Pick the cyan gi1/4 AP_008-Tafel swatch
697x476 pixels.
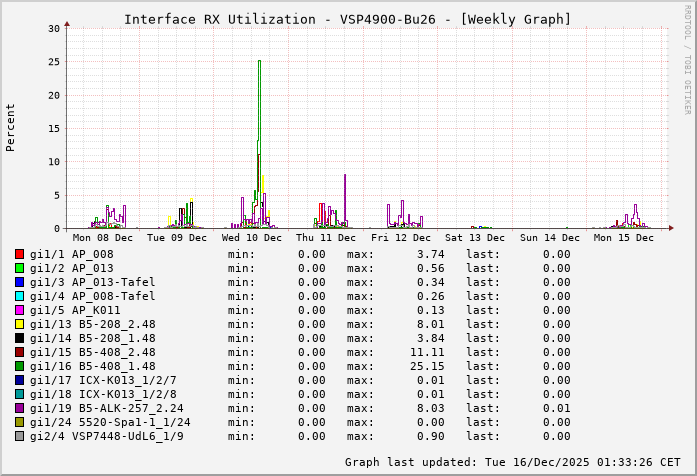(19, 296)
